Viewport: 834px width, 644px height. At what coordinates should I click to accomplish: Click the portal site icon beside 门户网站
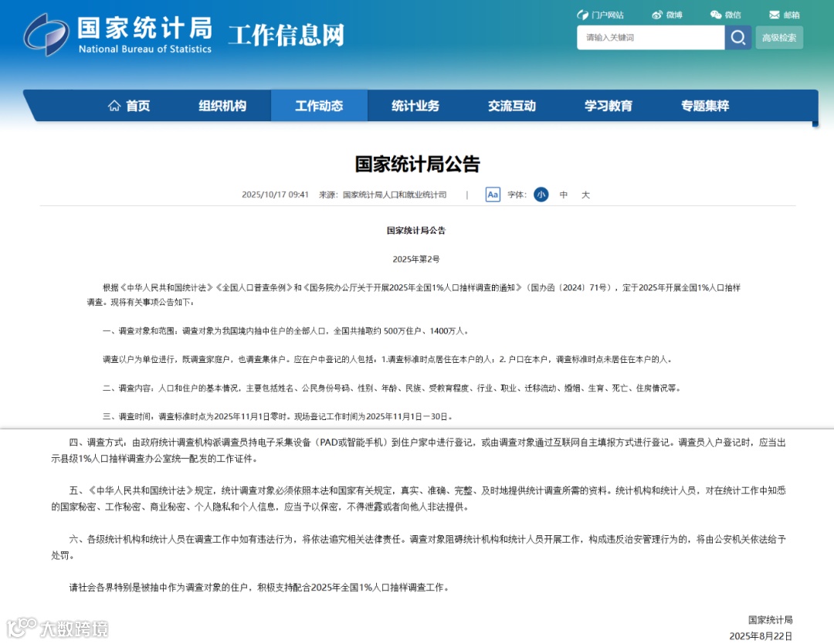click(583, 15)
